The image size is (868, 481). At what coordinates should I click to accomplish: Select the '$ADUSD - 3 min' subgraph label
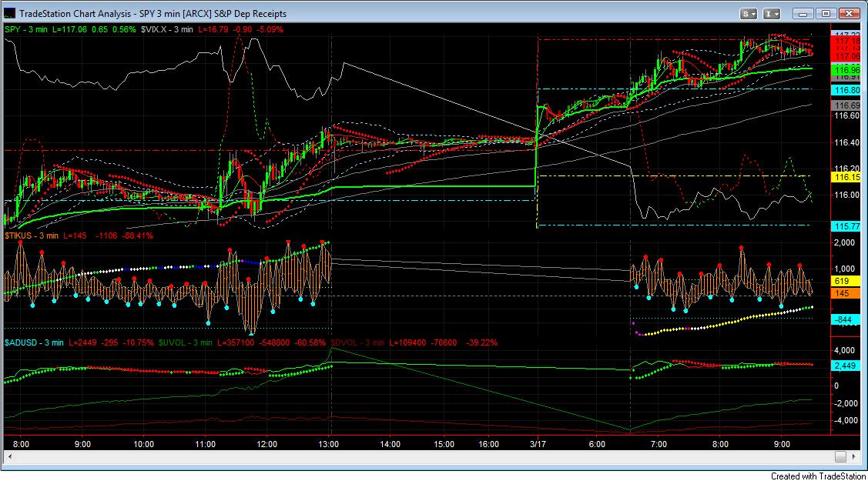[x=34, y=342]
